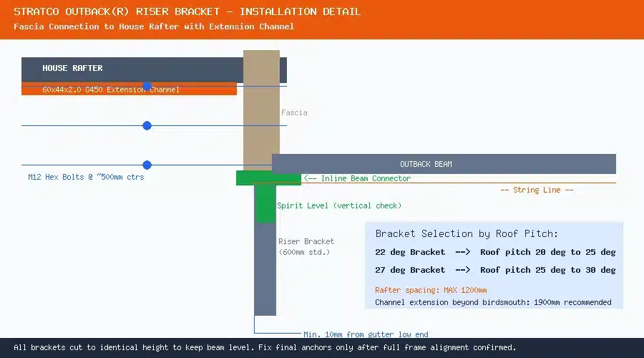Select the '22 deg Bracket' text
644x358 pixels.
click(410, 252)
